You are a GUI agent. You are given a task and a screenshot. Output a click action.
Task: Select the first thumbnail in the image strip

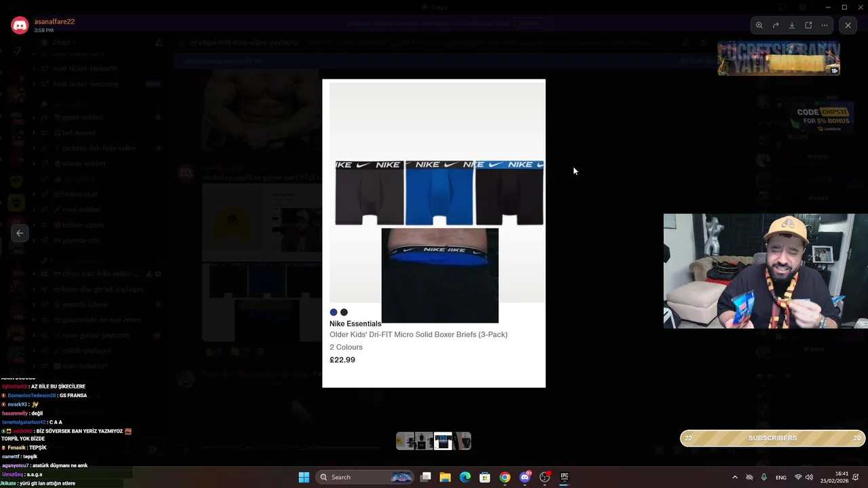(x=405, y=441)
